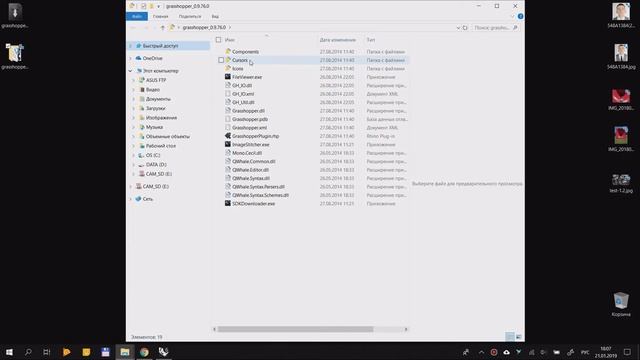Click the horizontal scrollbar thumb in file list
The width and height of the screenshot is (640, 360).
(295, 329)
